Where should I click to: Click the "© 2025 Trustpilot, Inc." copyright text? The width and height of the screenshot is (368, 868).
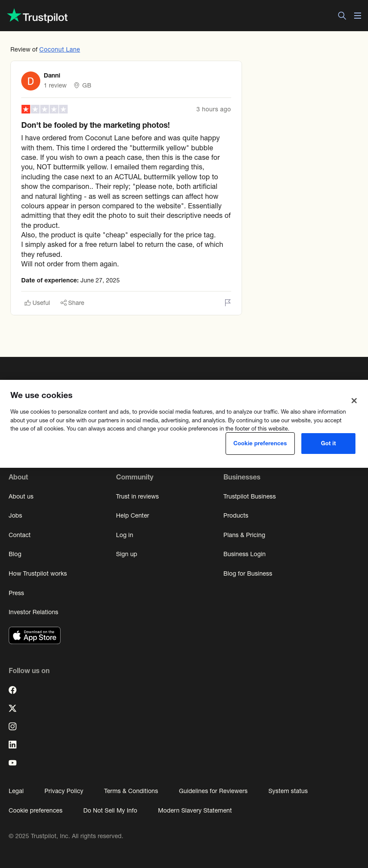[x=66, y=836]
